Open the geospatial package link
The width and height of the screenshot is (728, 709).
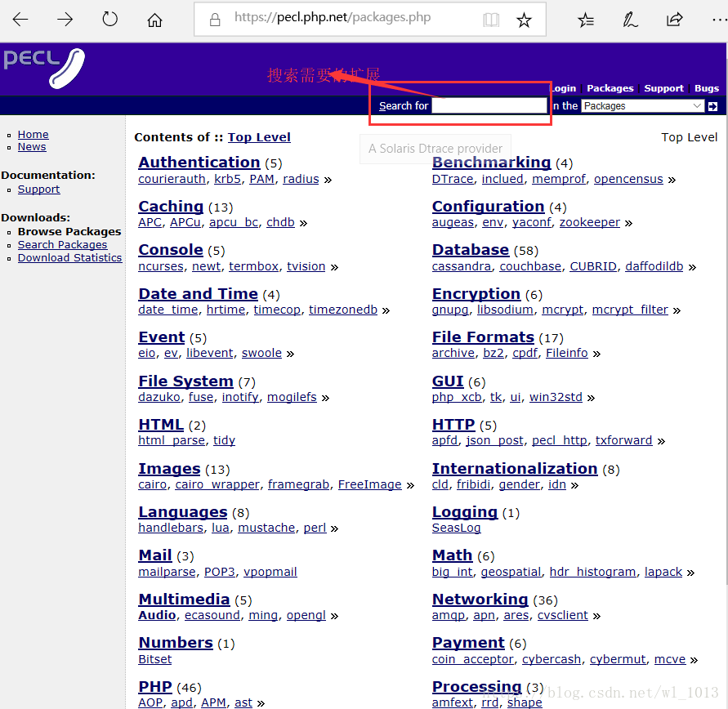pyautogui.click(x=511, y=572)
